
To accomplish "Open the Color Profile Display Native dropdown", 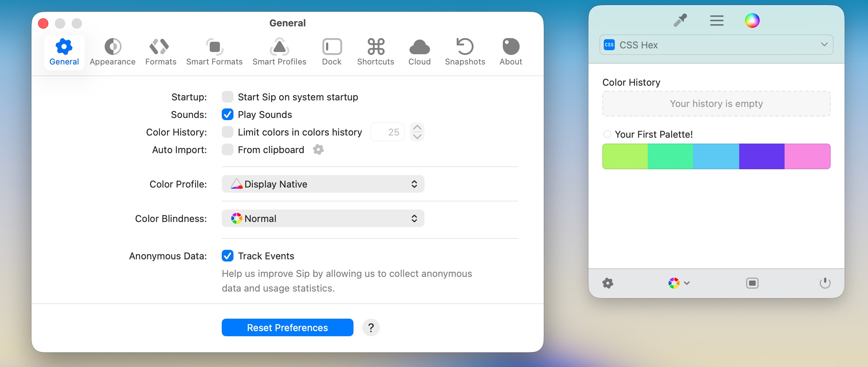I will click(x=323, y=184).
